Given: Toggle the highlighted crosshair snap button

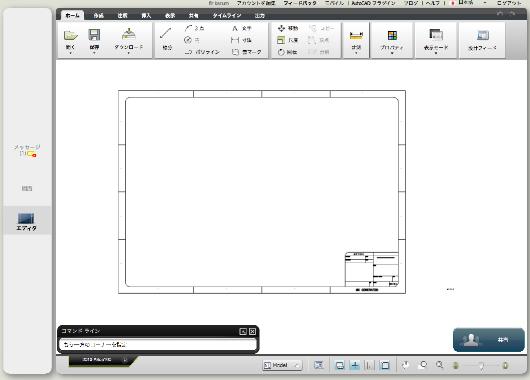Looking at the screenshot, I should (355, 365).
